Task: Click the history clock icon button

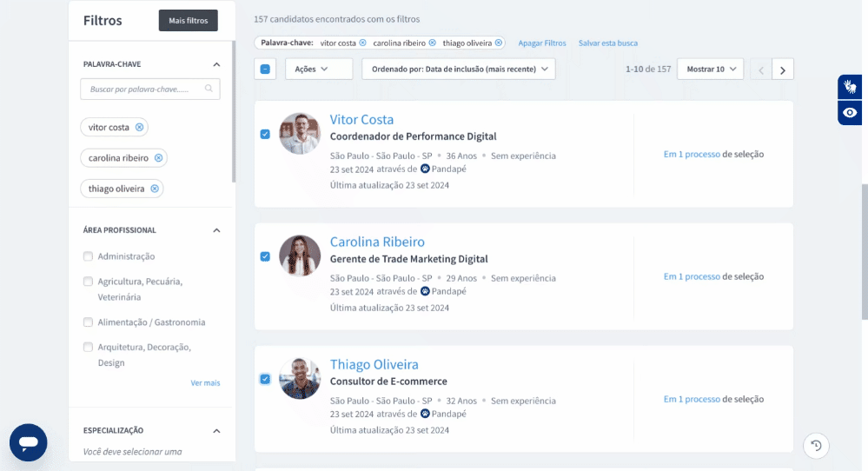Action: coord(816,446)
